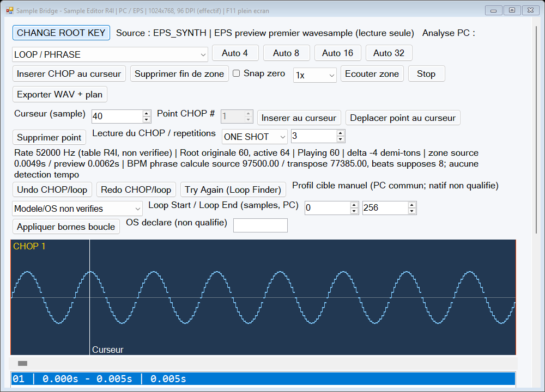Decrease Loop Start with down arrow

[354, 211]
